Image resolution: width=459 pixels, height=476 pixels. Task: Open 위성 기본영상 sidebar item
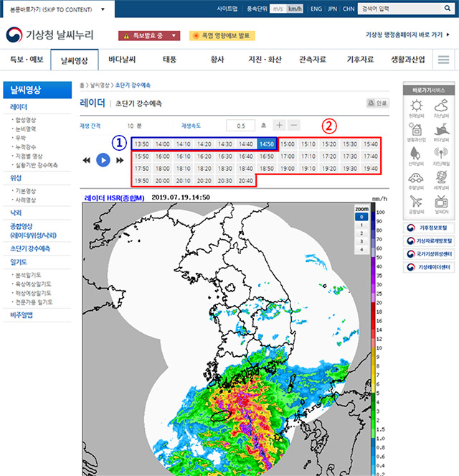26,191
